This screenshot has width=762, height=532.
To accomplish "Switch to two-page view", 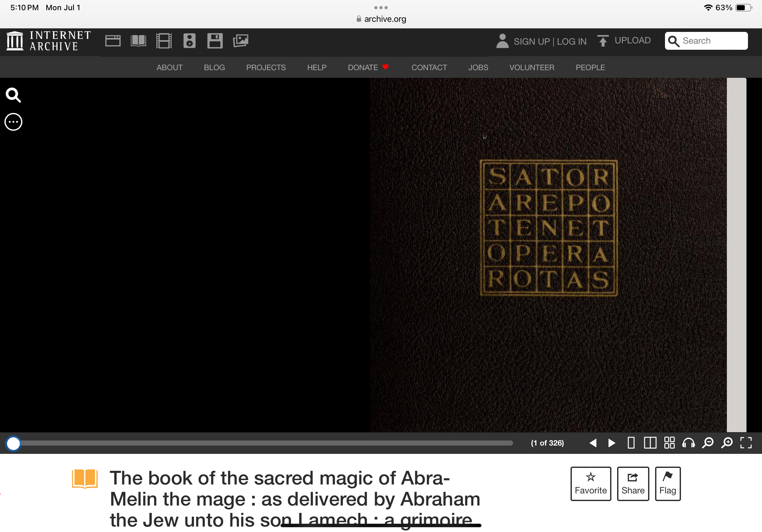I will tap(650, 443).
